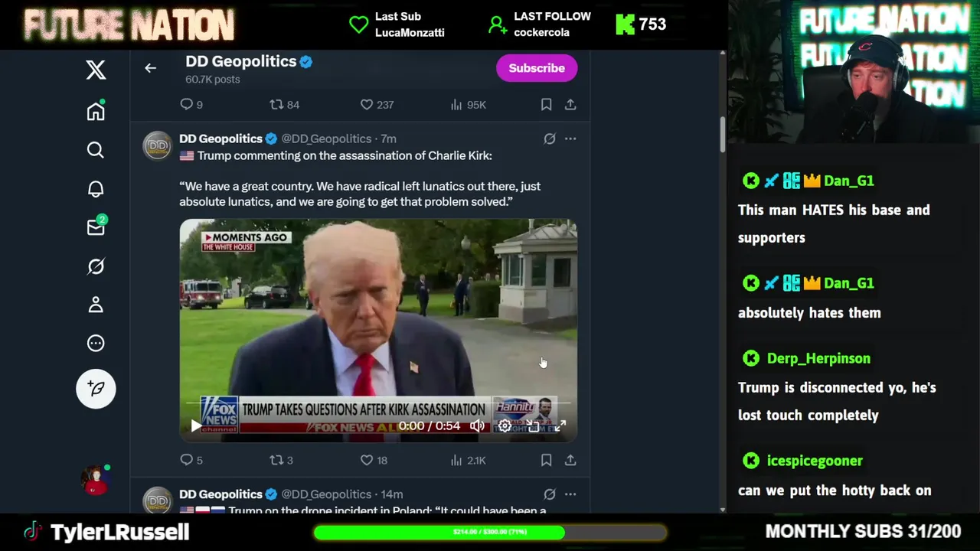Open Grok from the left sidebar
980x551 pixels.
coord(96,266)
